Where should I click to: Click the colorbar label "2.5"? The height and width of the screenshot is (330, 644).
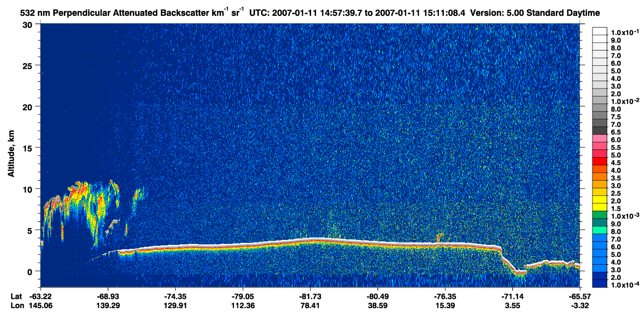616,193
